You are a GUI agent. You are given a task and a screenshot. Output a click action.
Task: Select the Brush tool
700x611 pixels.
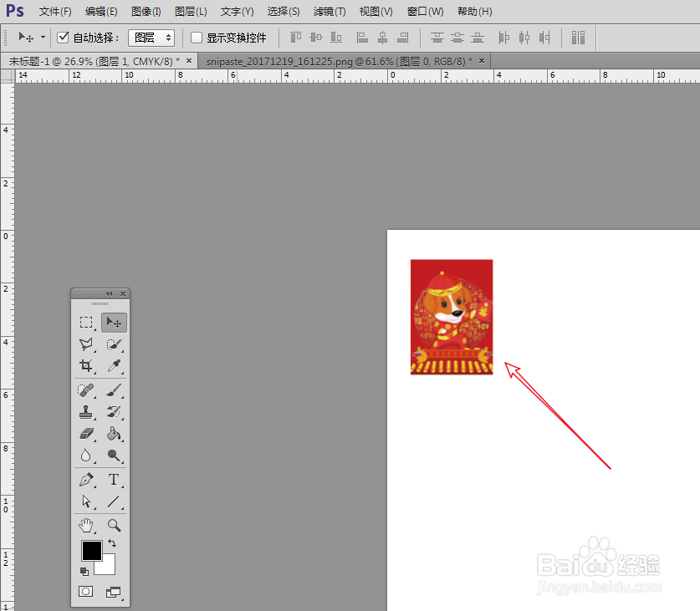click(x=114, y=390)
